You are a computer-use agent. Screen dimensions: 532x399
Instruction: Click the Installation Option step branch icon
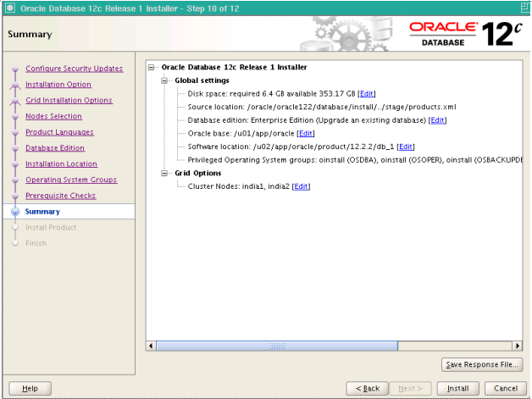coord(15,85)
